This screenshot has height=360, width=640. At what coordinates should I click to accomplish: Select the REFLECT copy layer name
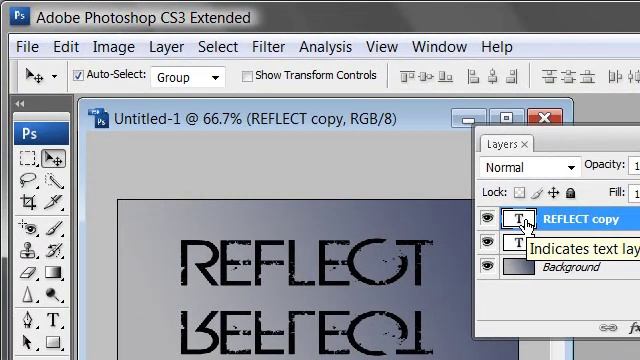pos(580,219)
